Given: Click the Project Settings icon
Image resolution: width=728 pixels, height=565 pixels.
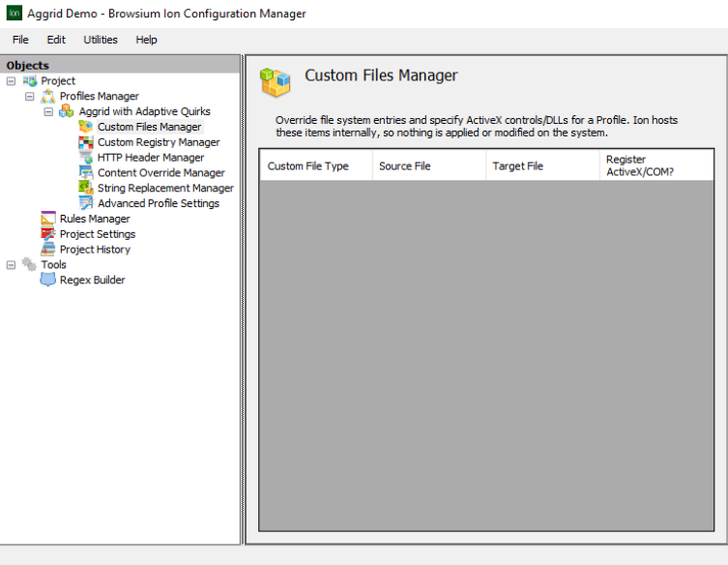Looking at the screenshot, I should point(47,234).
